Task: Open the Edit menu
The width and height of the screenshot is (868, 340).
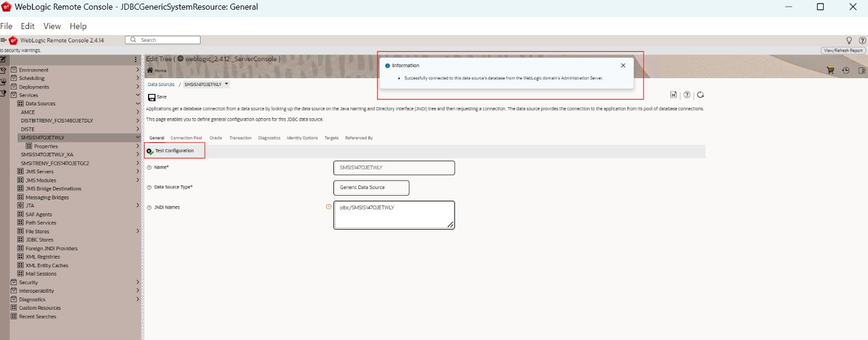Action: pyautogui.click(x=28, y=26)
